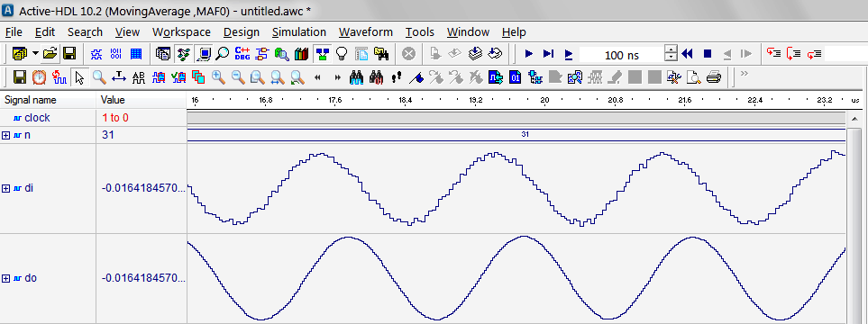868x324 pixels.
Task: Open the Waveform menu
Action: click(366, 32)
